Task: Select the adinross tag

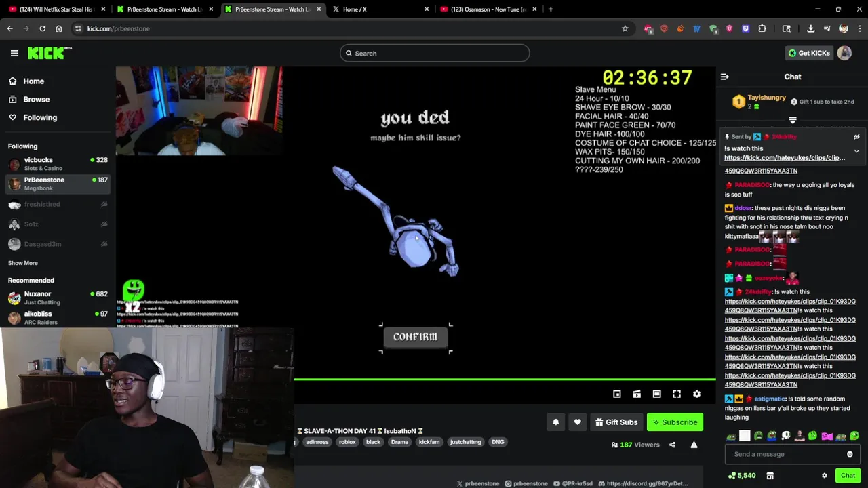Action: pyautogui.click(x=317, y=442)
